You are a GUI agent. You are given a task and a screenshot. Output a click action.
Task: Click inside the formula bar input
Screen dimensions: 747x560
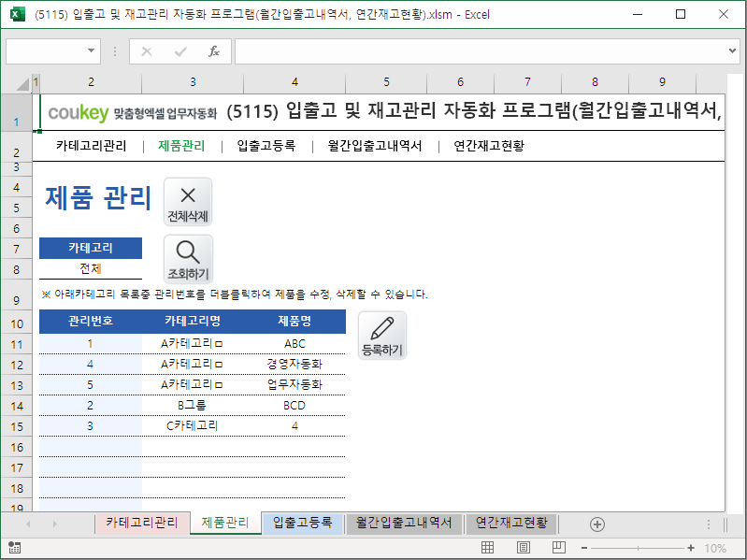click(x=481, y=51)
